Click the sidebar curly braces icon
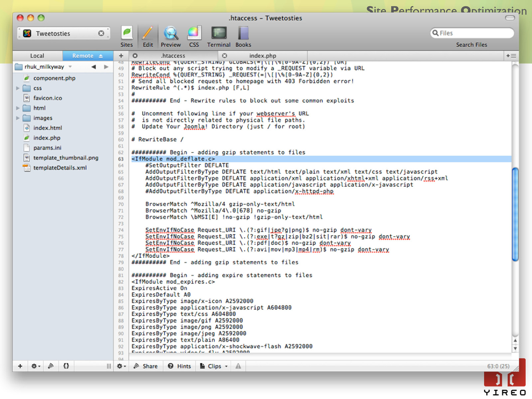Screen dimensions: 532x399 [66, 366]
